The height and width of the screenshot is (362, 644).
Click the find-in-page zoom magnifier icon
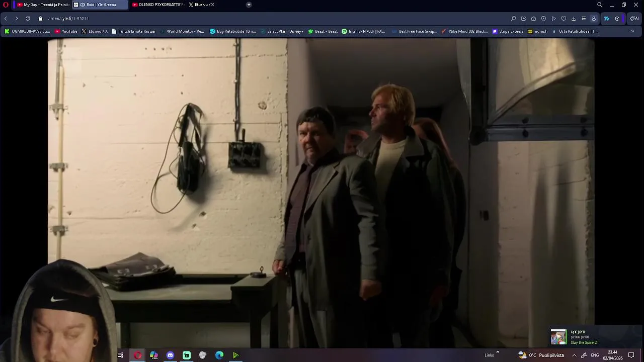514,19
